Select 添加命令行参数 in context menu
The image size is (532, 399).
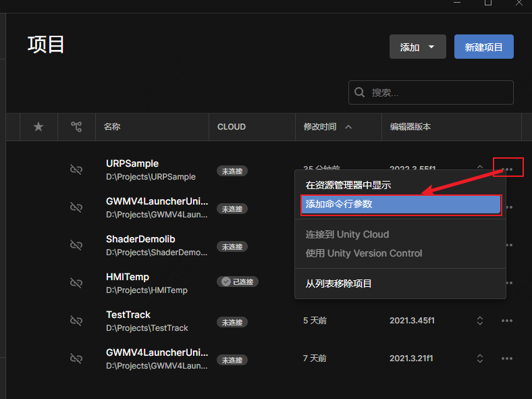pos(400,205)
